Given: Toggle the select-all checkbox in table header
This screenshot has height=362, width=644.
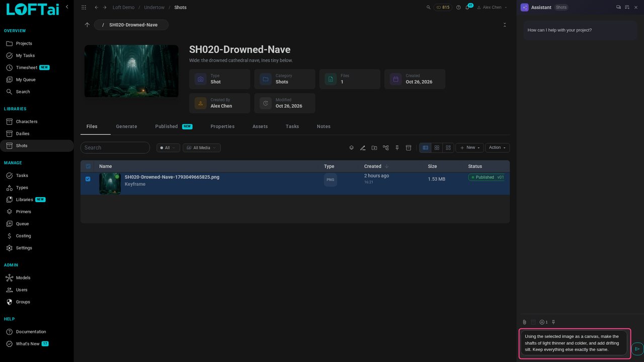Looking at the screenshot, I should 88,166.
